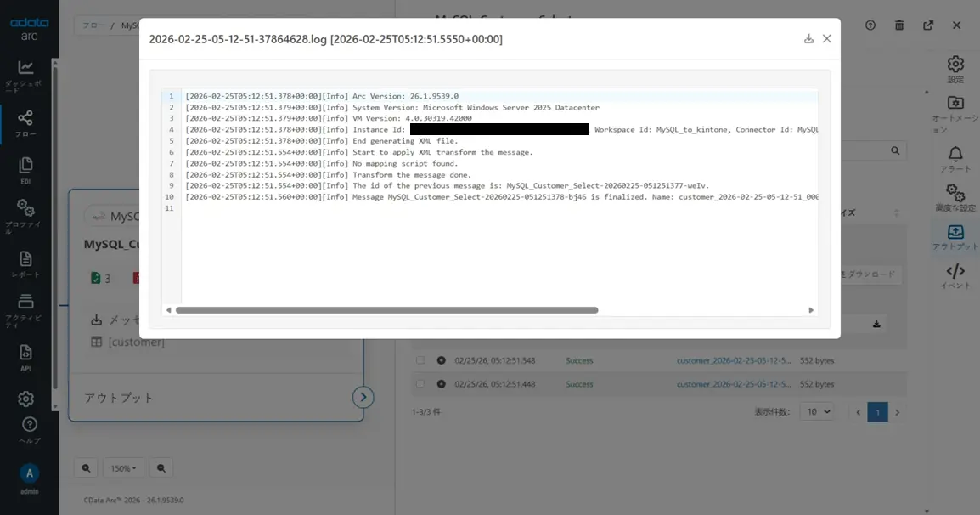This screenshot has width=980, height=515.
Task: Open the settings gear in sidebar
Action: 25,399
